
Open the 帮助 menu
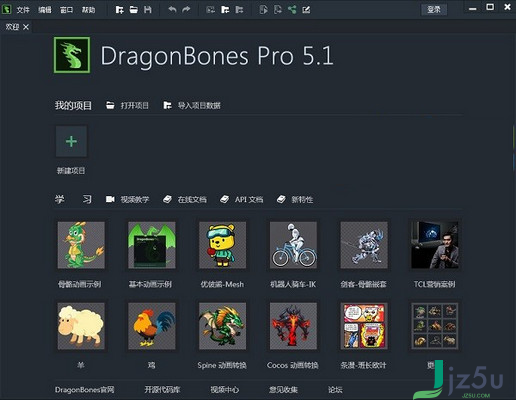(x=88, y=10)
